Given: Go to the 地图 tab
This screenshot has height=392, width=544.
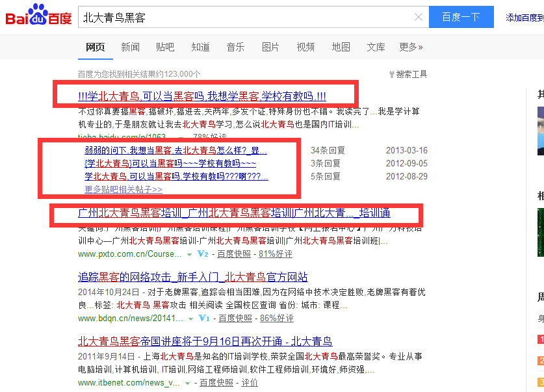Looking at the screenshot, I should pos(341,47).
